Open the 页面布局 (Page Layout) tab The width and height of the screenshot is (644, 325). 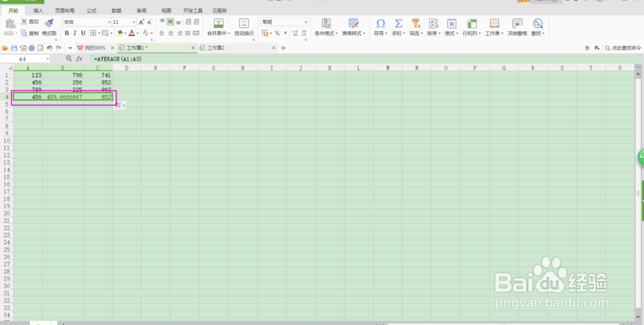65,11
